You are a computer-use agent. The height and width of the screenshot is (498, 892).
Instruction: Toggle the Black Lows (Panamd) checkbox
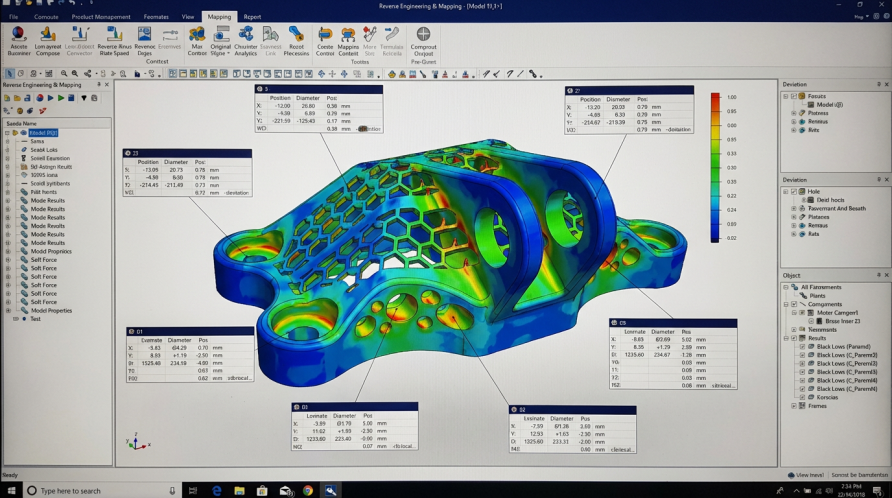803,346
